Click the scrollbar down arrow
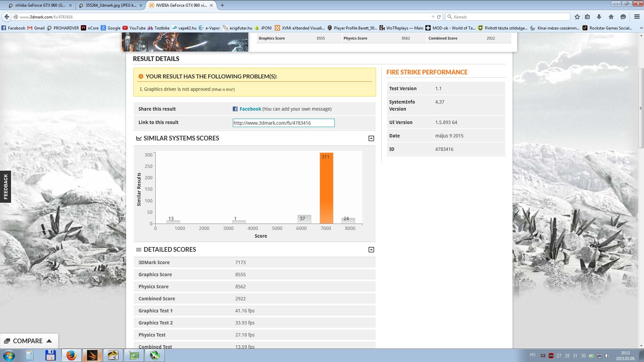Screen dimensions: 644x362 pyautogui.click(x=641, y=346)
